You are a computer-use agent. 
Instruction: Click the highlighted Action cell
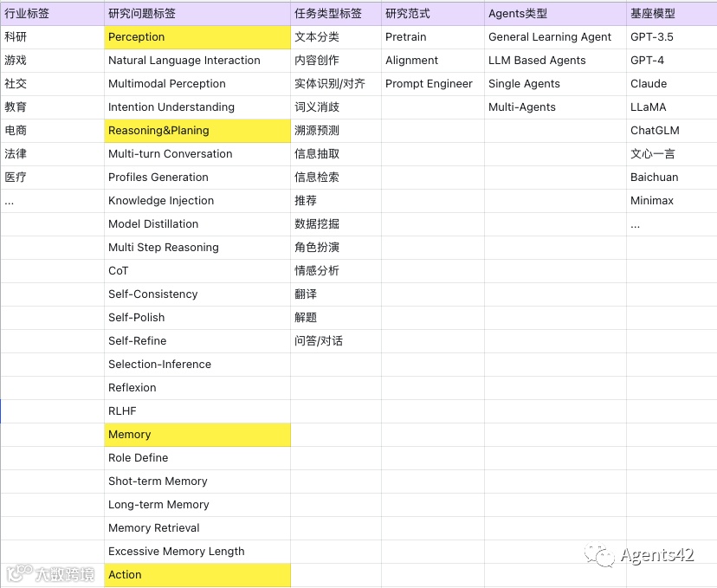[197, 575]
